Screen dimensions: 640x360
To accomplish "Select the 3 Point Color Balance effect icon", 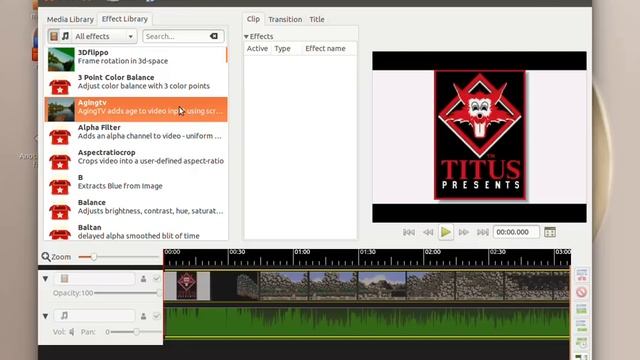I will point(60,86).
